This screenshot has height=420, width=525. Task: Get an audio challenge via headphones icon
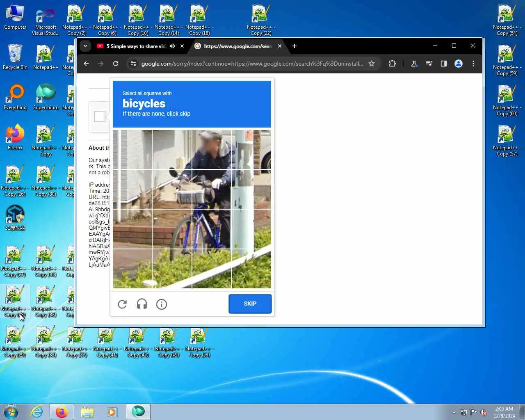(142, 304)
